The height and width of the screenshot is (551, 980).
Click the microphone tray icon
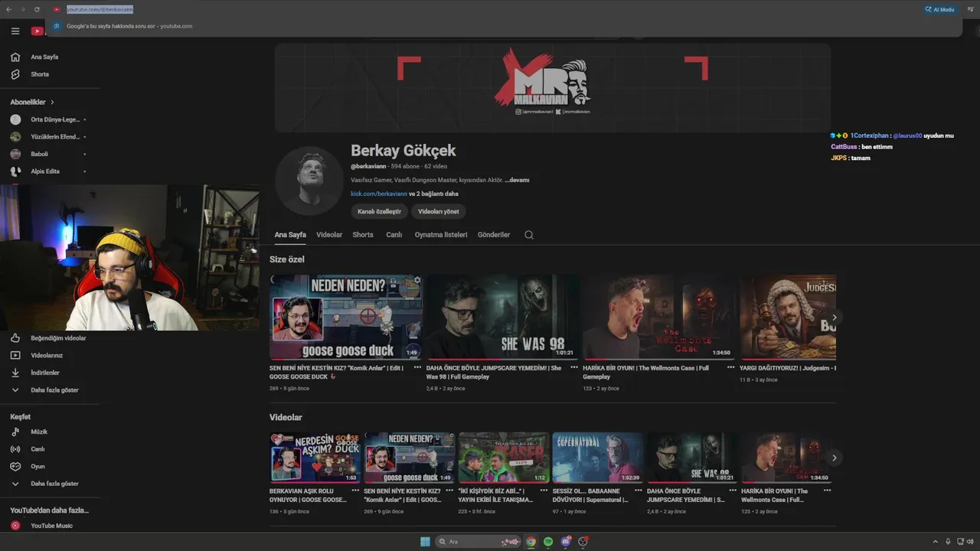tap(948, 542)
